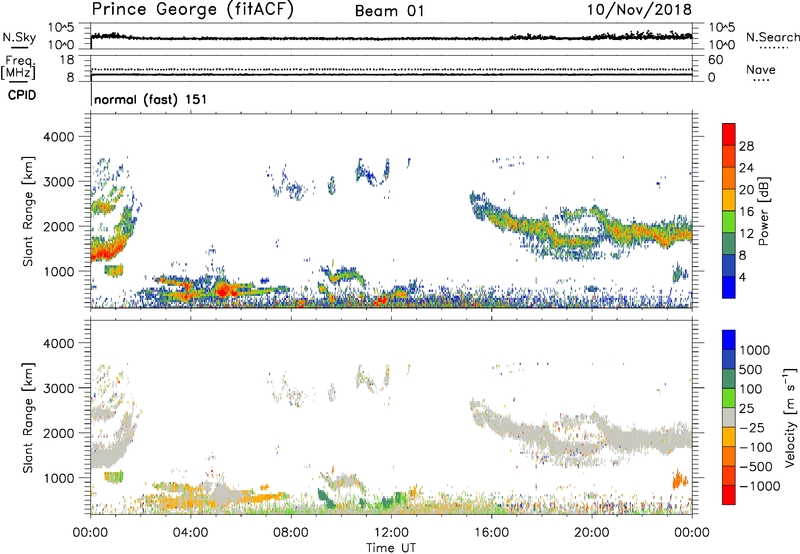800x554 pixels.
Task: Click the "25" velocity colorbar label
Action: click(x=746, y=408)
